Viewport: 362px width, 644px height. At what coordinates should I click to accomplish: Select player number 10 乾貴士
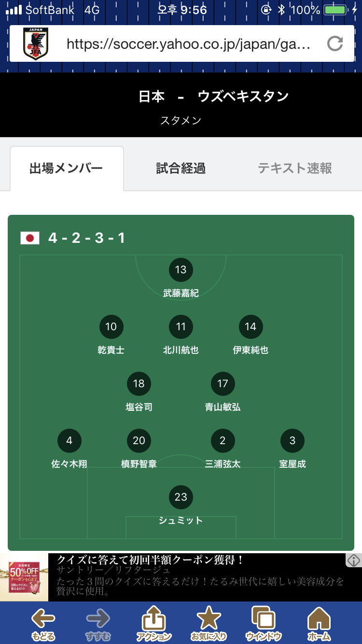click(111, 327)
